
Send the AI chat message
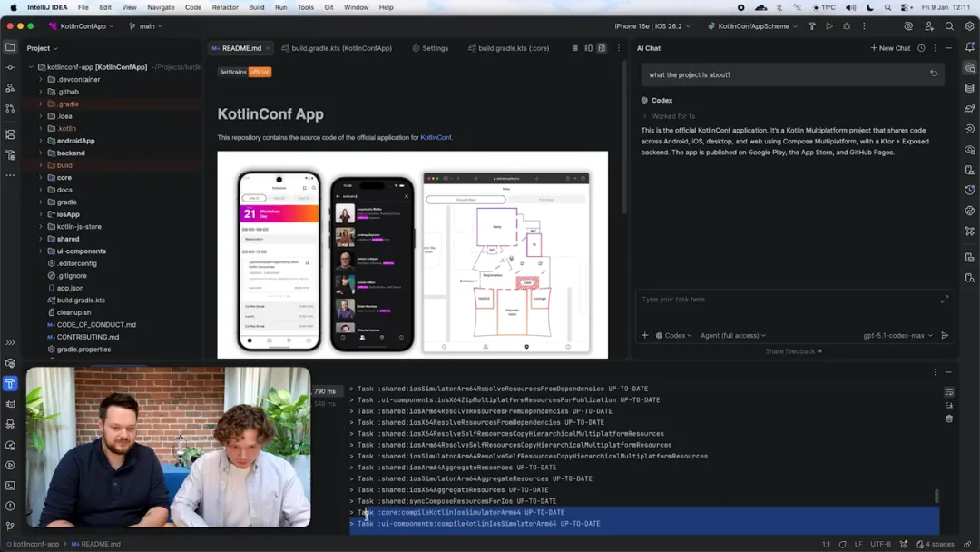[945, 336]
